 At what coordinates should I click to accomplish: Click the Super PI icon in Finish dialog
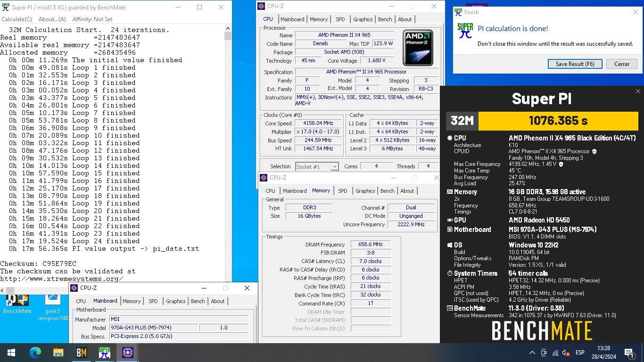[465, 31]
